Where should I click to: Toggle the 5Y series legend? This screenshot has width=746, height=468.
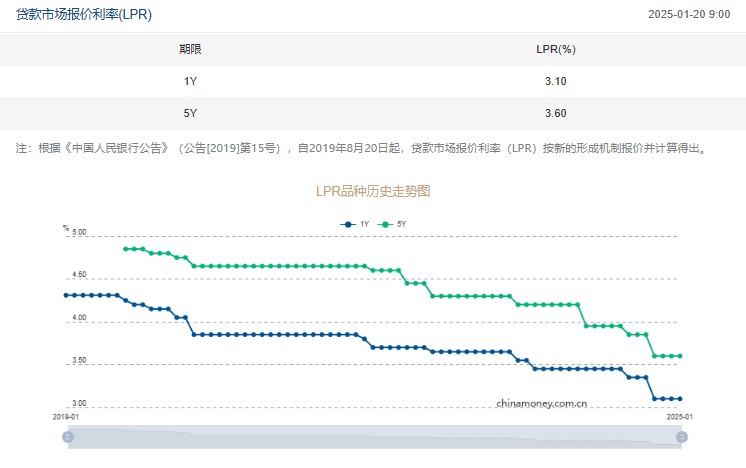click(393, 225)
